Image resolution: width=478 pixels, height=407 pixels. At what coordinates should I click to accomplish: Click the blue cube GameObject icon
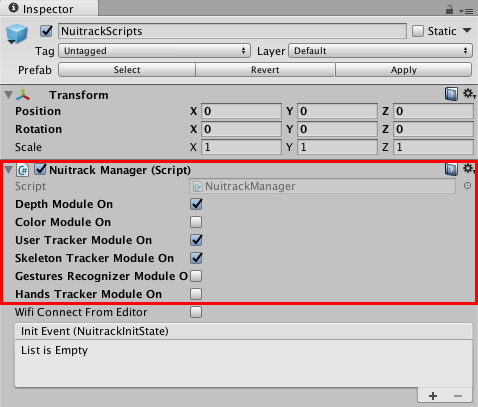tap(17, 34)
